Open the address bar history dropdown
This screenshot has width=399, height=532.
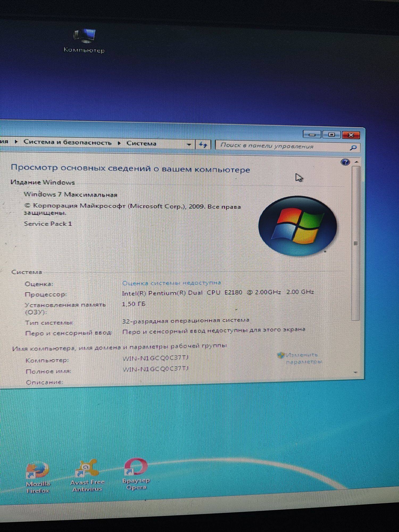coord(189,144)
